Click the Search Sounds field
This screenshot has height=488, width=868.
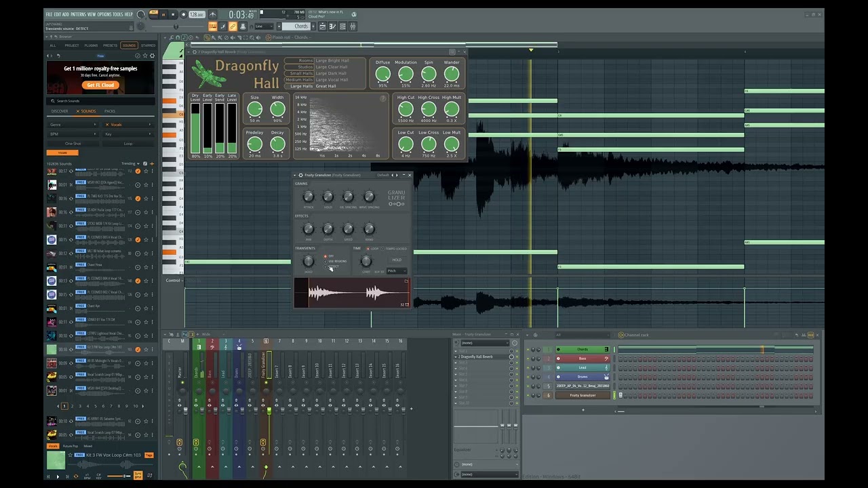[x=100, y=101]
